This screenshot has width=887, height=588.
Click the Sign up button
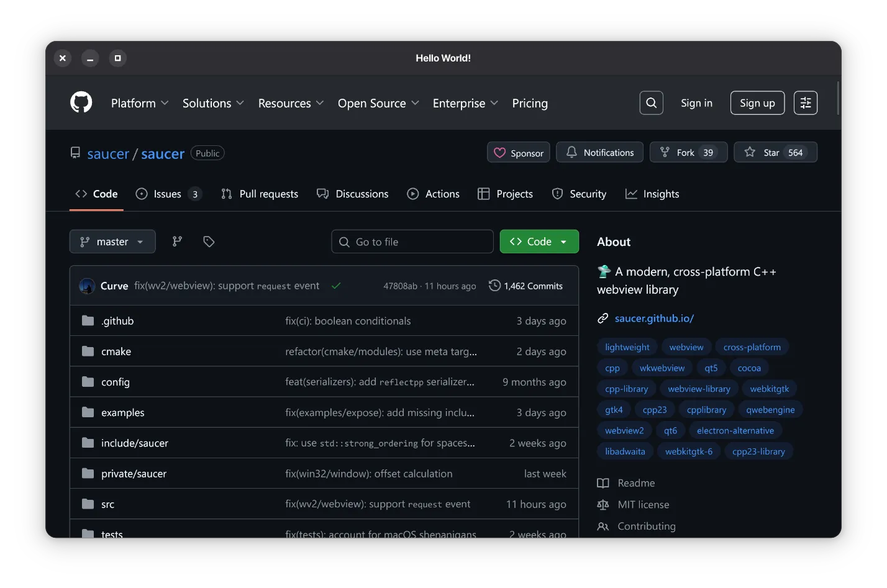[x=757, y=103]
